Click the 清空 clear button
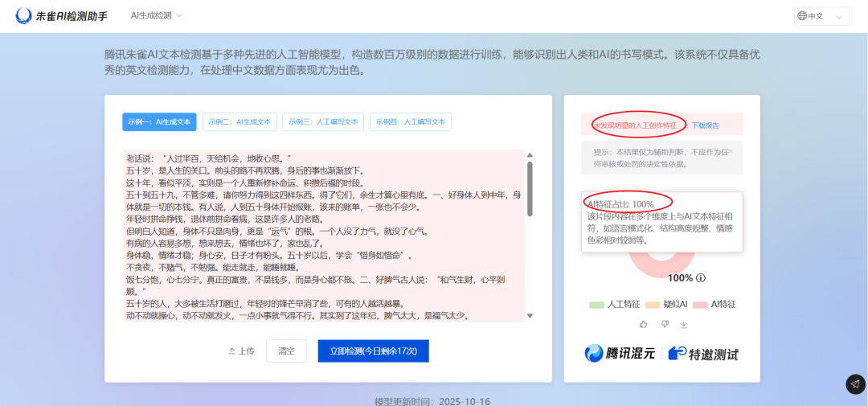The image size is (868, 406). (286, 351)
